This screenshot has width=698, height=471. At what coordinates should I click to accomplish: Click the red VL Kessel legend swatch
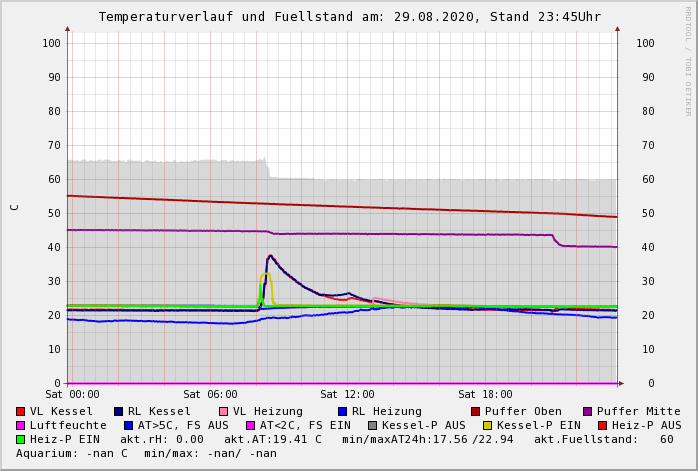21,411
